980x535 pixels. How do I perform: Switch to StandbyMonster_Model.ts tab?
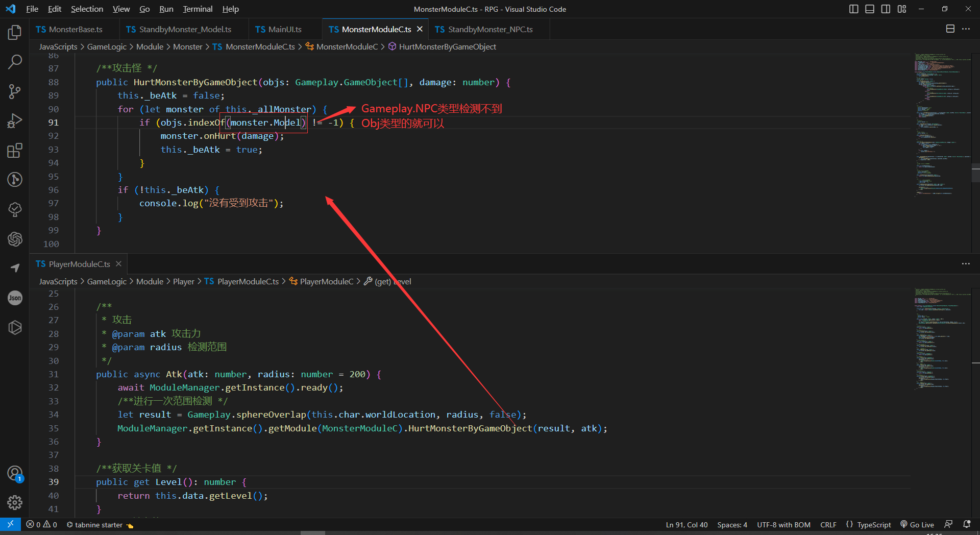[184, 29]
